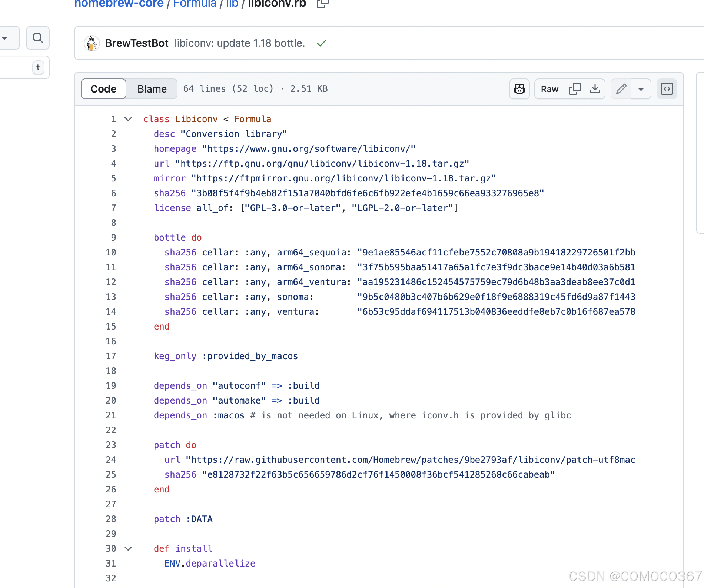Select the Code tab

tap(103, 89)
